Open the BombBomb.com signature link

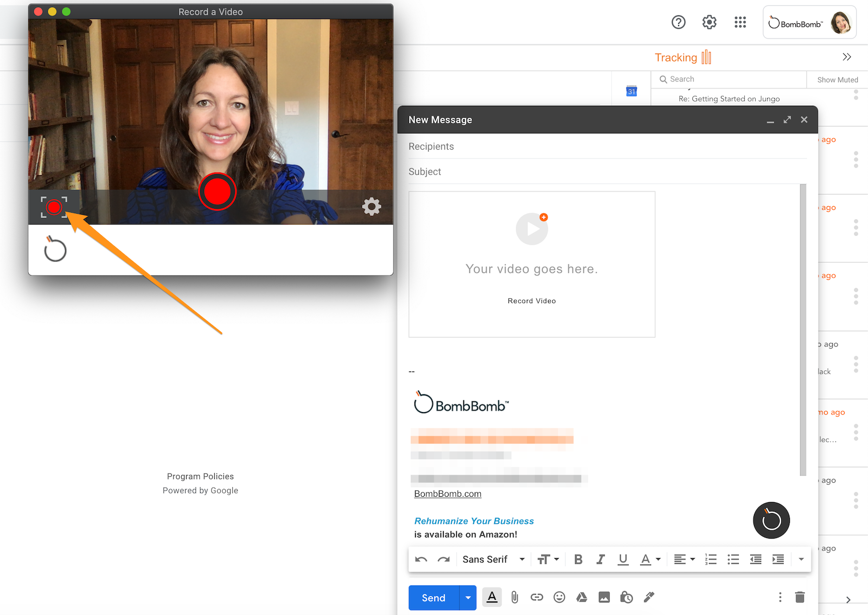tap(448, 494)
